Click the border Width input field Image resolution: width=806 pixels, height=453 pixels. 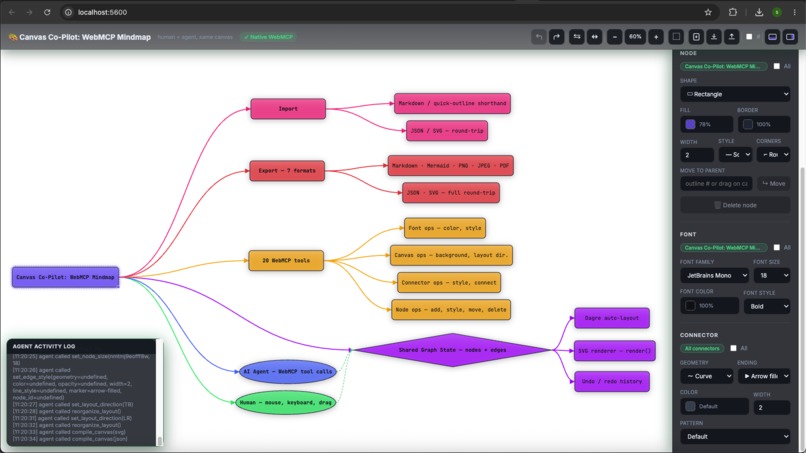[x=697, y=155]
